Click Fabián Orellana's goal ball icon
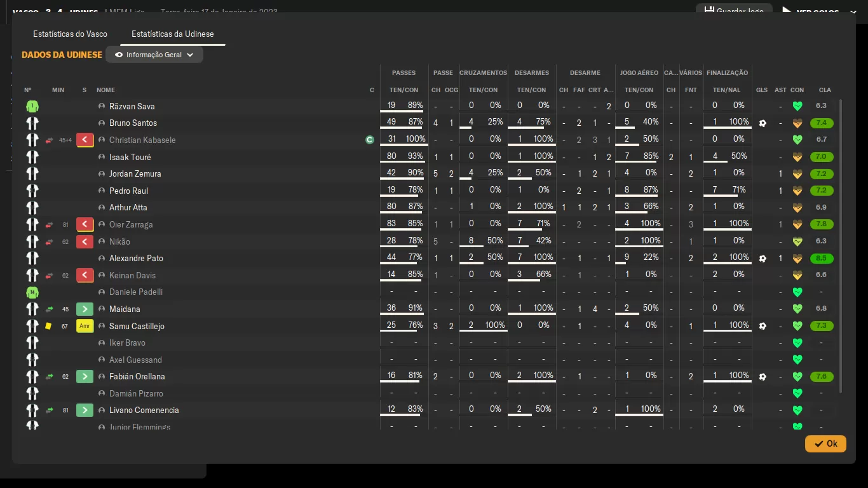The width and height of the screenshot is (868, 488). (763, 377)
